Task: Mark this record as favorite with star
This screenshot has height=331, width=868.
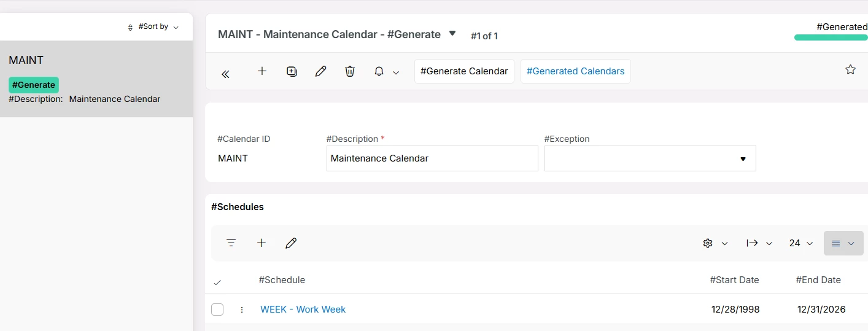Action: (x=850, y=69)
